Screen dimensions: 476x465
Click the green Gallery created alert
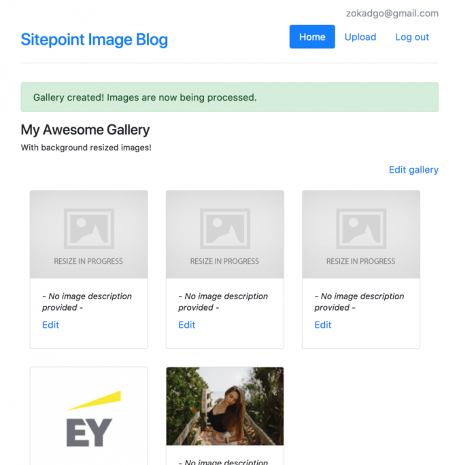coord(229,97)
